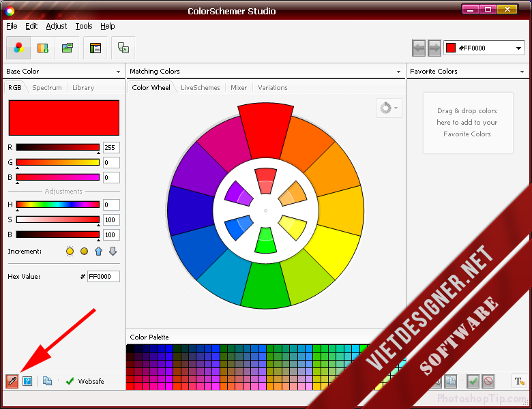This screenshot has width=532, height=409.
Task: Click the gray down arrow increment icon
Action: coord(113,252)
